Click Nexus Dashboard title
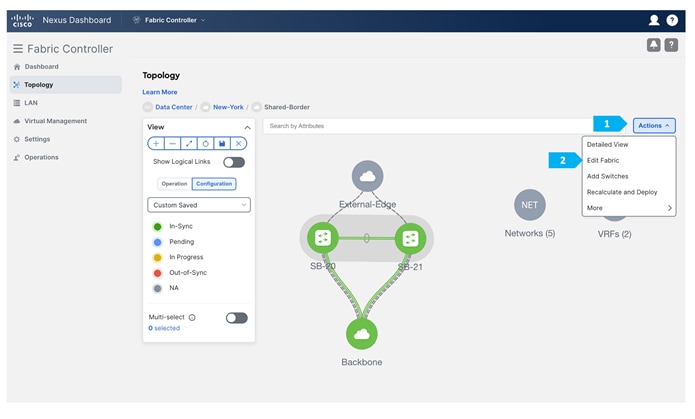 point(77,20)
